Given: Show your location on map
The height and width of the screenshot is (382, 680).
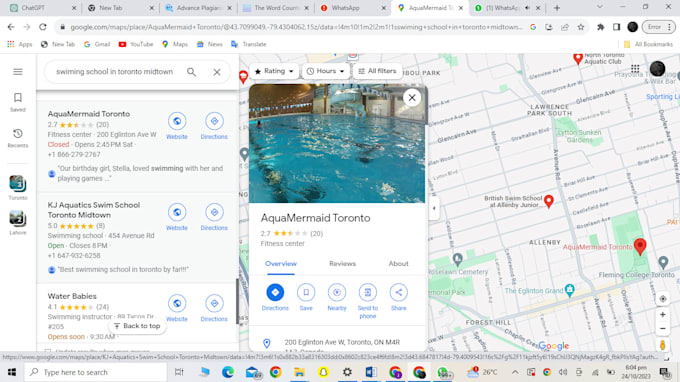Looking at the screenshot, I should [x=663, y=299].
